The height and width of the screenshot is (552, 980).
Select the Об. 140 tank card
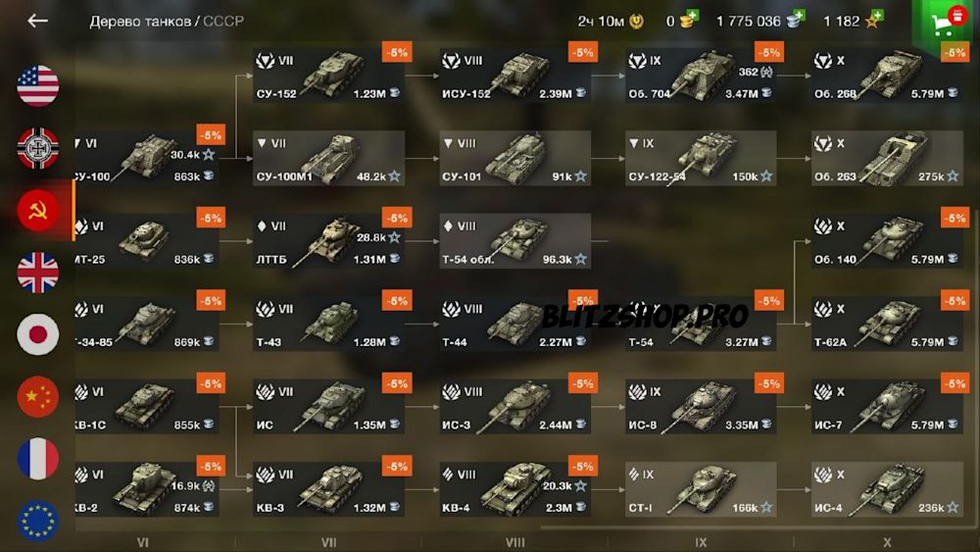click(x=887, y=240)
